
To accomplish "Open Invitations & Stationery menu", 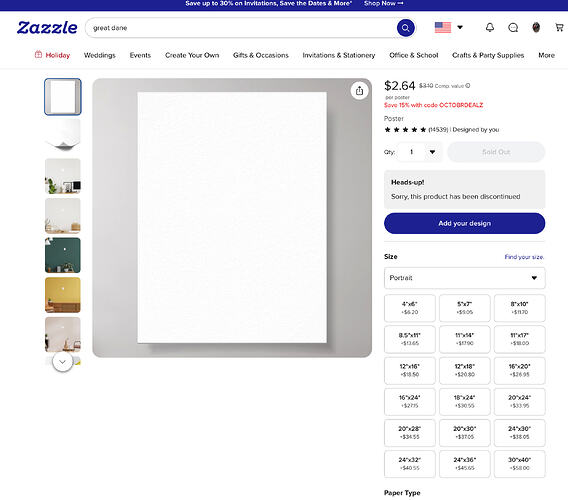I will pos(339,55).
